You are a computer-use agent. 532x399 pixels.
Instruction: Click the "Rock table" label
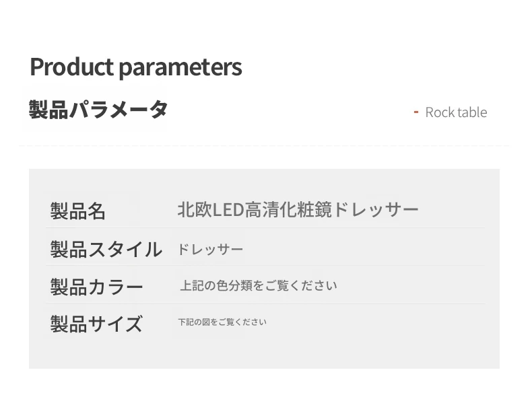point(456,112)
